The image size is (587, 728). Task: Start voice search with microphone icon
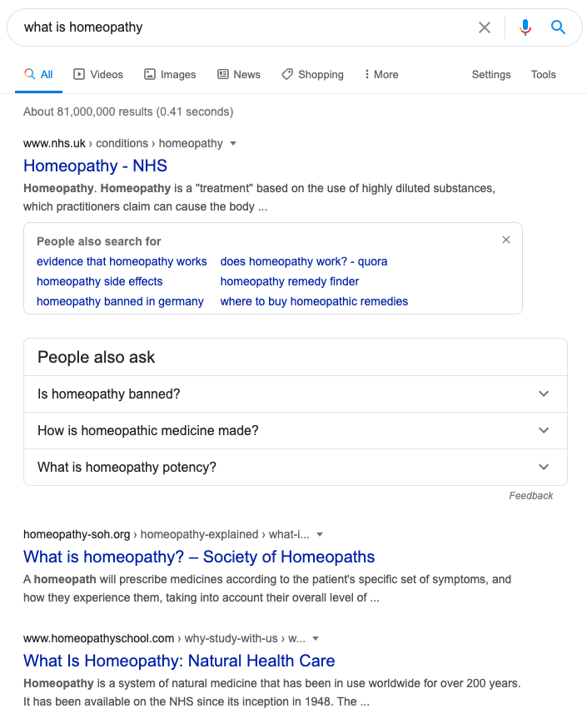525,27
